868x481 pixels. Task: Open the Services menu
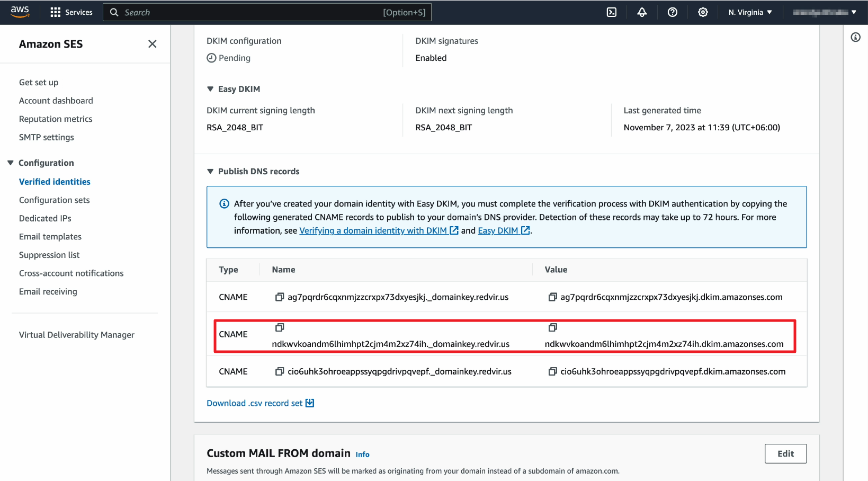[x=71, y=12]
